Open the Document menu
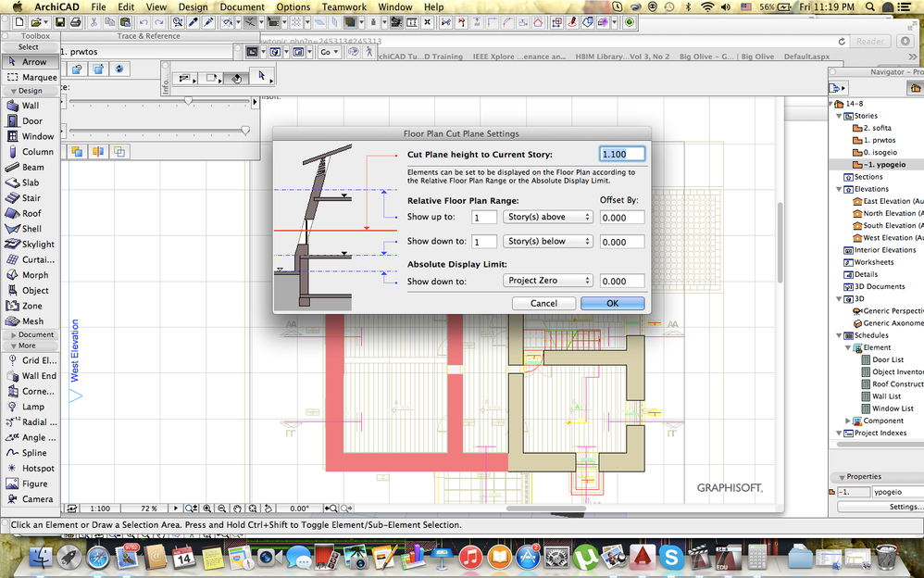 pyautogui.click(x=242, y=6)
